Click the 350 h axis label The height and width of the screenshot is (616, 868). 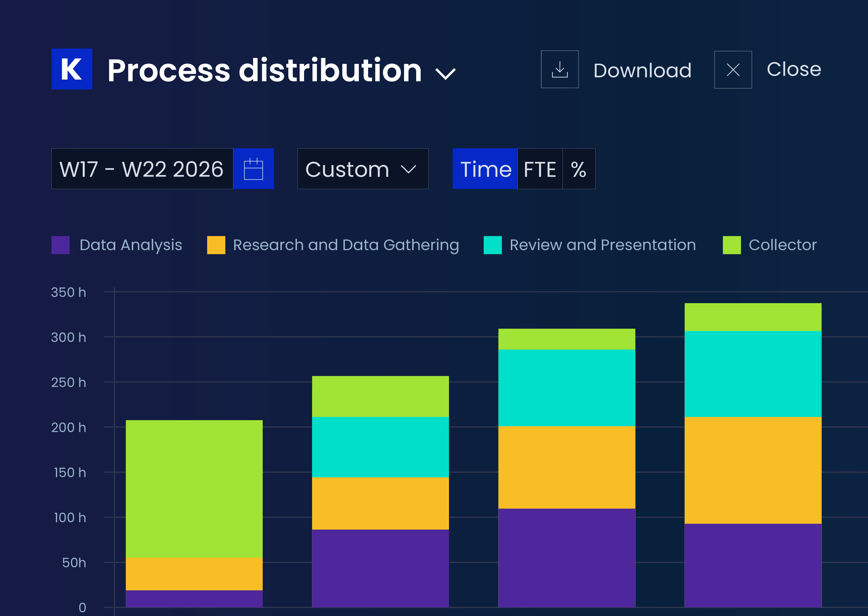[x=69, y=292]
